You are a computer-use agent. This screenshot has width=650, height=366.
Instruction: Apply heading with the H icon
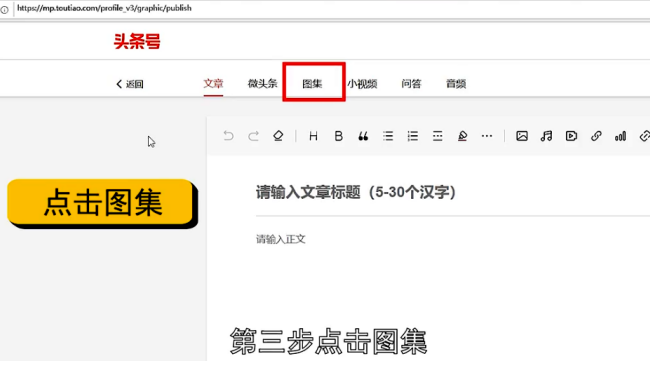[313, 136]
